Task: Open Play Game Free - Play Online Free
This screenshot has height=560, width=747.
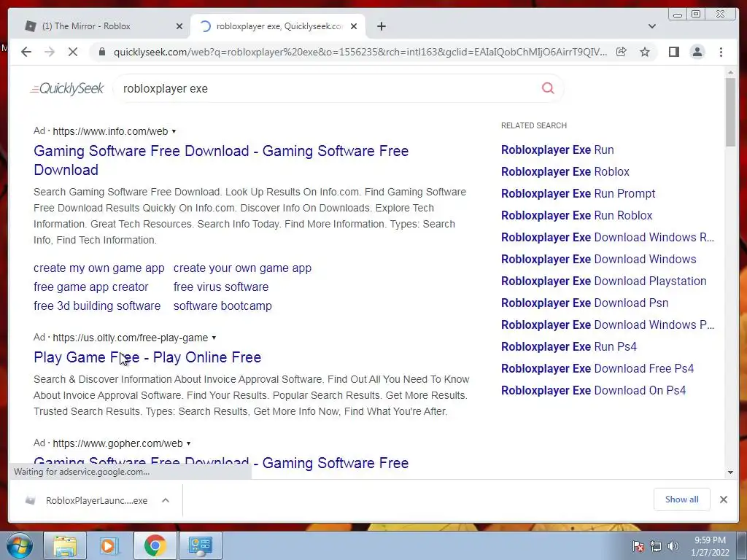Action: point(147,357)
